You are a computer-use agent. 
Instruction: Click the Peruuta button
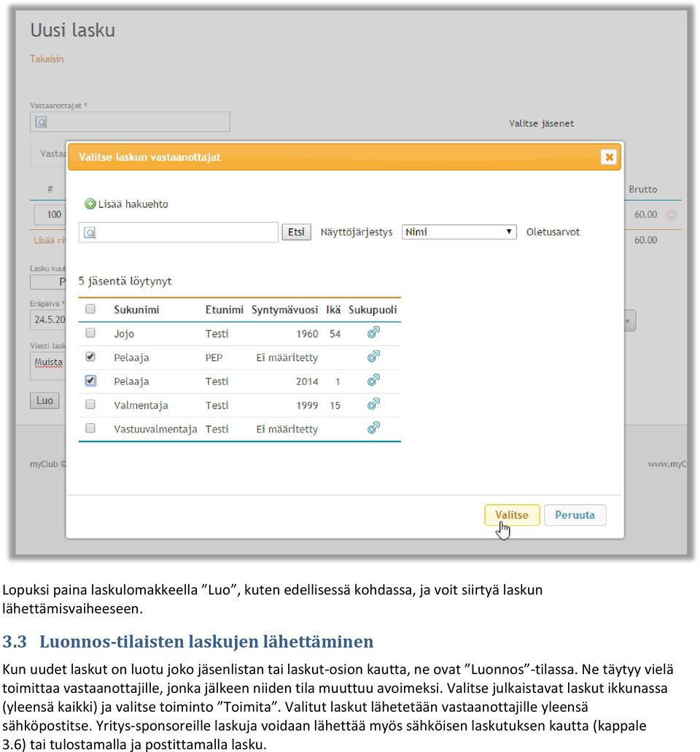tap(575, 515)
